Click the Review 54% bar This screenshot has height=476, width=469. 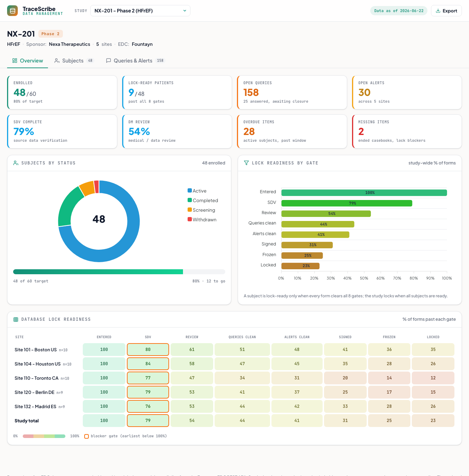point(326,213)
